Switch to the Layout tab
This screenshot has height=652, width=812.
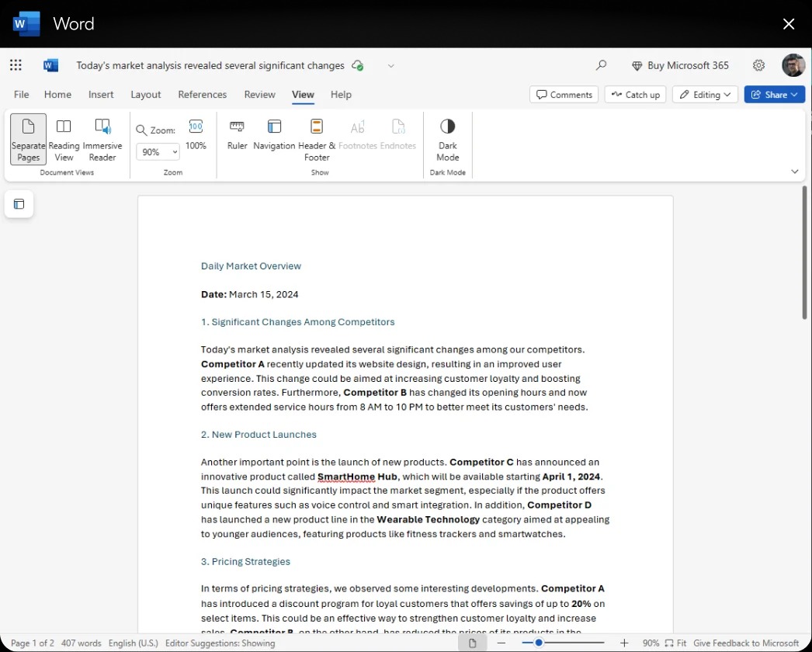[x=145, y=94]
